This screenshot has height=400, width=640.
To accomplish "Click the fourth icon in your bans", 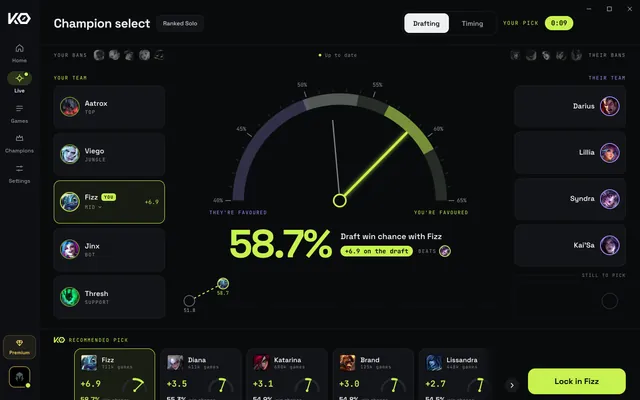I will coord(144,55).
